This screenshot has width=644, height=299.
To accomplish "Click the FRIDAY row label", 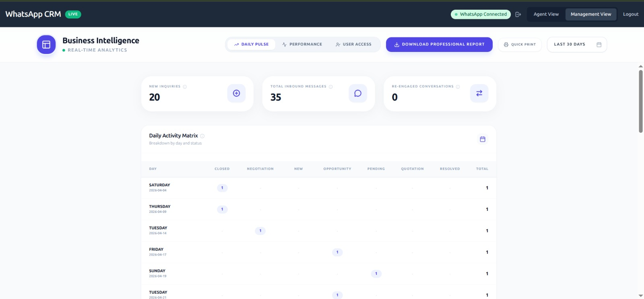I will click(x=156, y=250).
